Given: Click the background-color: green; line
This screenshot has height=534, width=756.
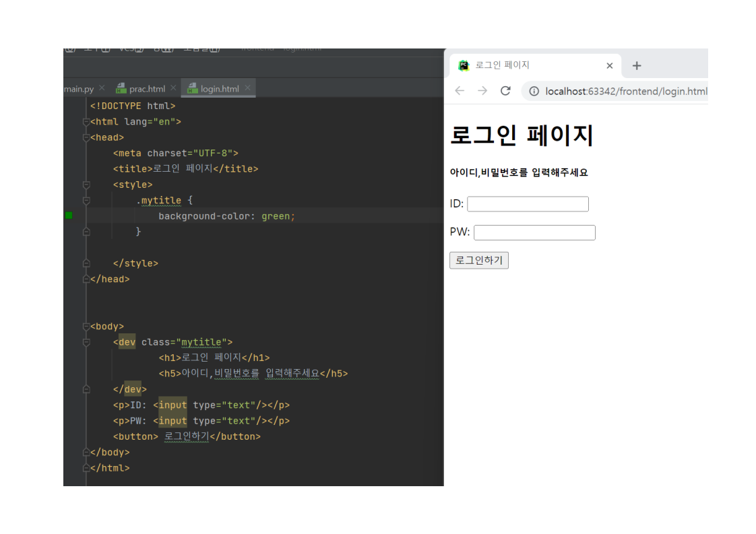Looking at the screenshot, I should pyautogui.click(x=226, y=216).
